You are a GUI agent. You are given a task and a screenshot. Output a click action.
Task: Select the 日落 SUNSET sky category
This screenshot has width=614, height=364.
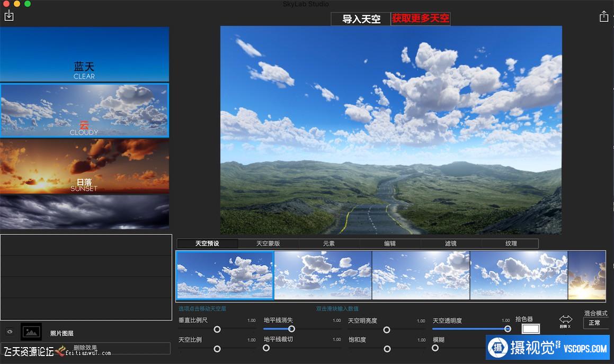(x=84, y=166)
